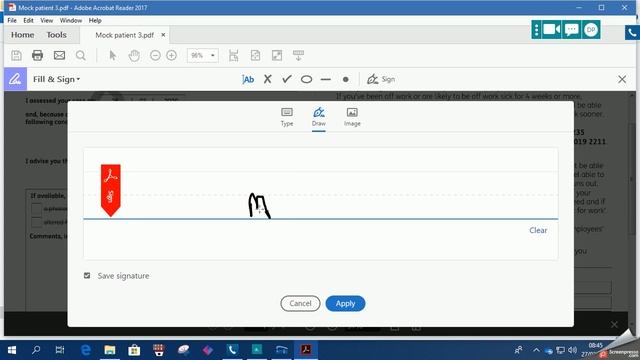This screenshot has height=360, width=640.
Task: Open Task View on the taskbar
Action: [x=60, y=350]
